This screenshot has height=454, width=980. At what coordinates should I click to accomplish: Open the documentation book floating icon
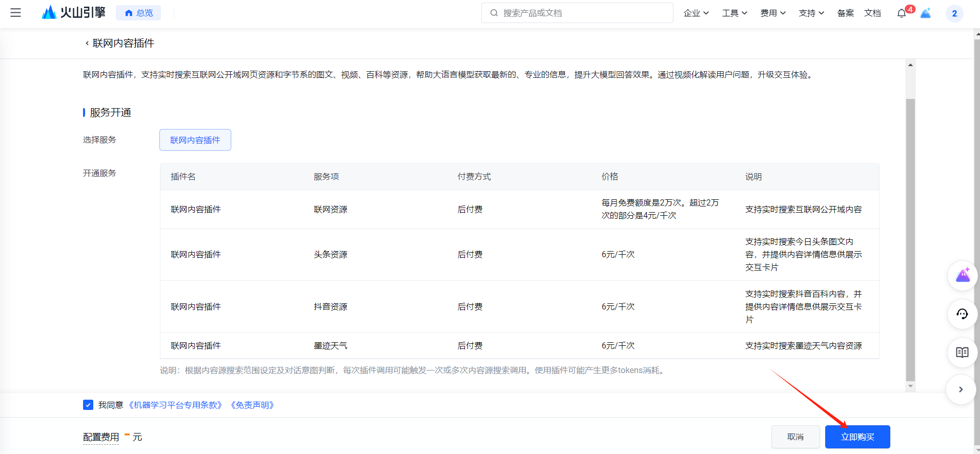point(962,352)
